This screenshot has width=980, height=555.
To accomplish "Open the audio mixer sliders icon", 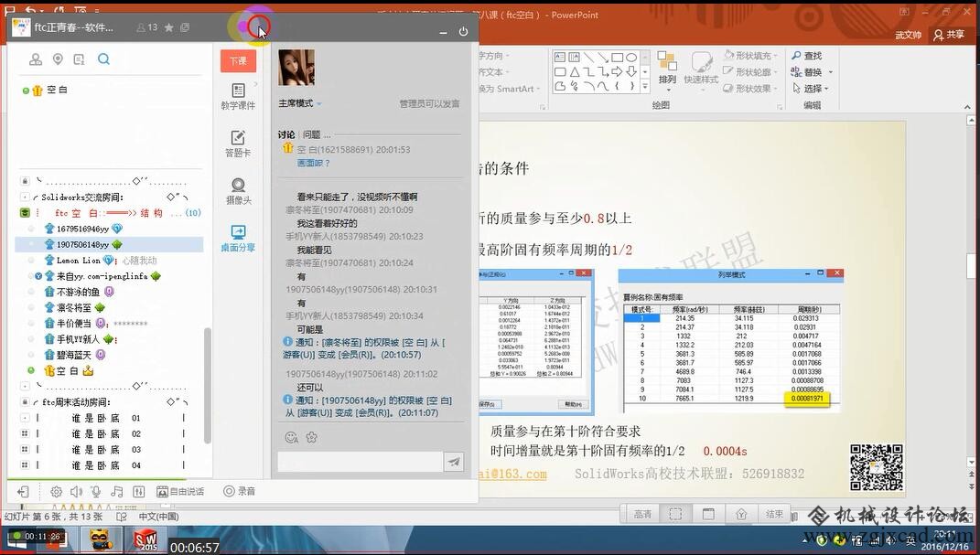I will (139, 492).
